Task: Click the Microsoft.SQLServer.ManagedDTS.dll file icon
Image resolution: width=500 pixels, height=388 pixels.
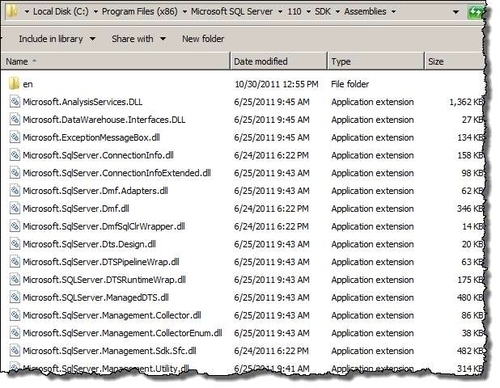Action: tap(14, 297)
